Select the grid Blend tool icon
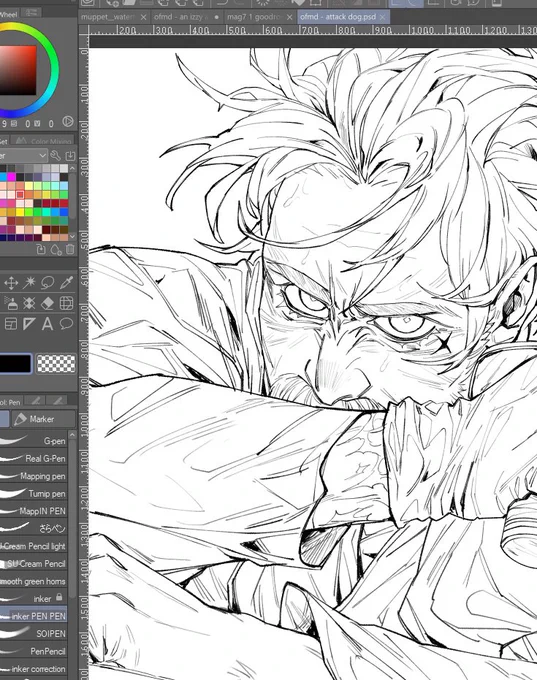The height and width of the screenshot is (680, 537). (66, 303)
